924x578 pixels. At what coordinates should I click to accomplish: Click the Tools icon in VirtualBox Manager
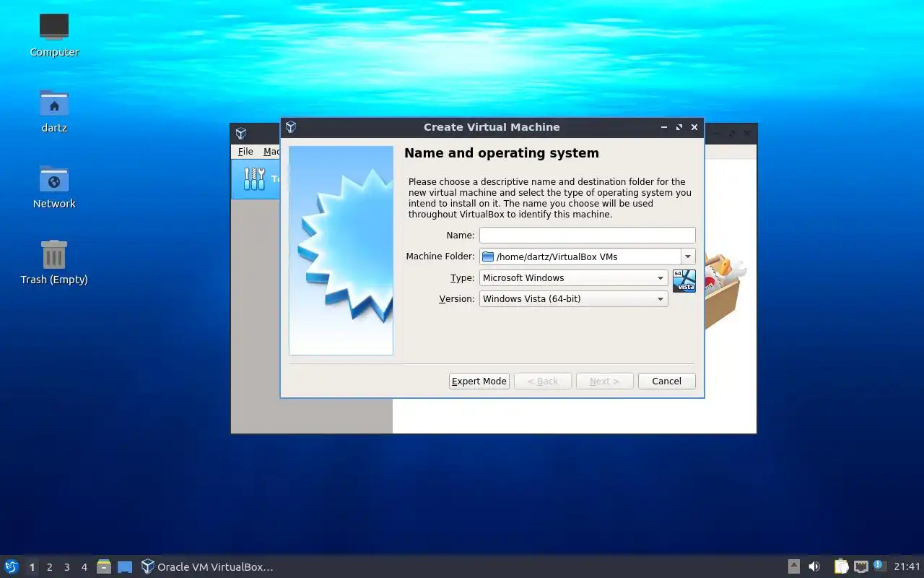click(x=254, y=178)
